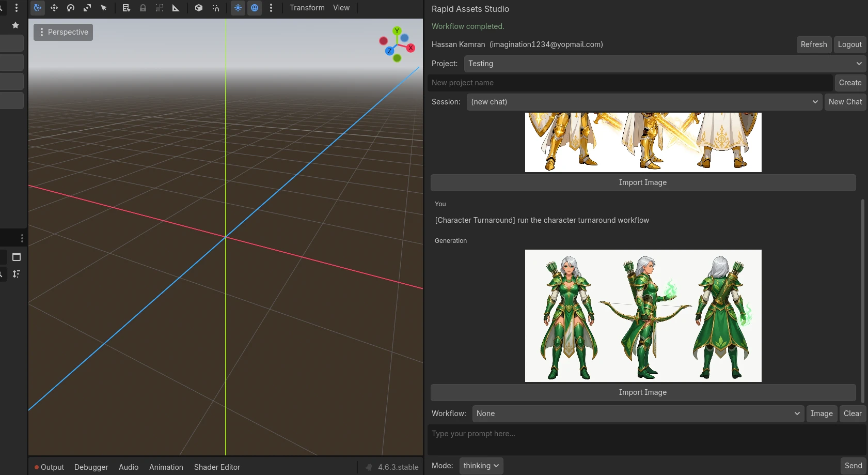Click the Logout button
Image resolution: width=868 pixels, height=475 pixels.
pos(850,44)
